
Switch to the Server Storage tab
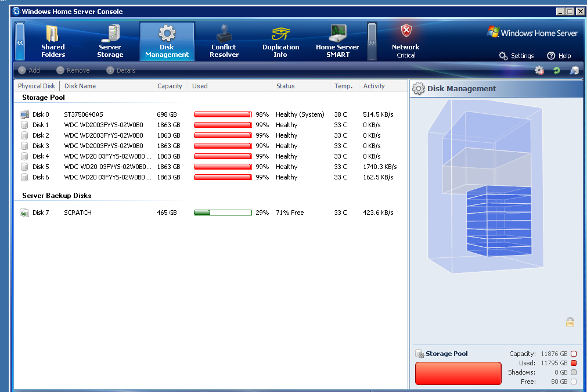click(x=110, y=41)
